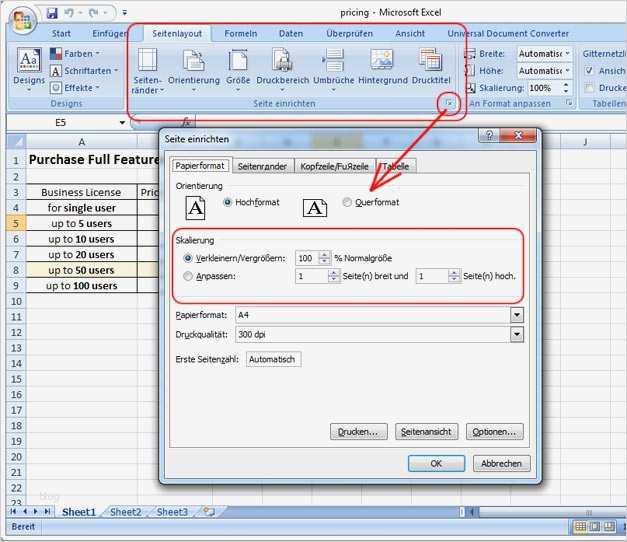The width and height of the screenshot is (627, 542).
Task: Expand Customize Quick Access Toolbar arrow
Action: pyautogui.click(x=125, y=13)
